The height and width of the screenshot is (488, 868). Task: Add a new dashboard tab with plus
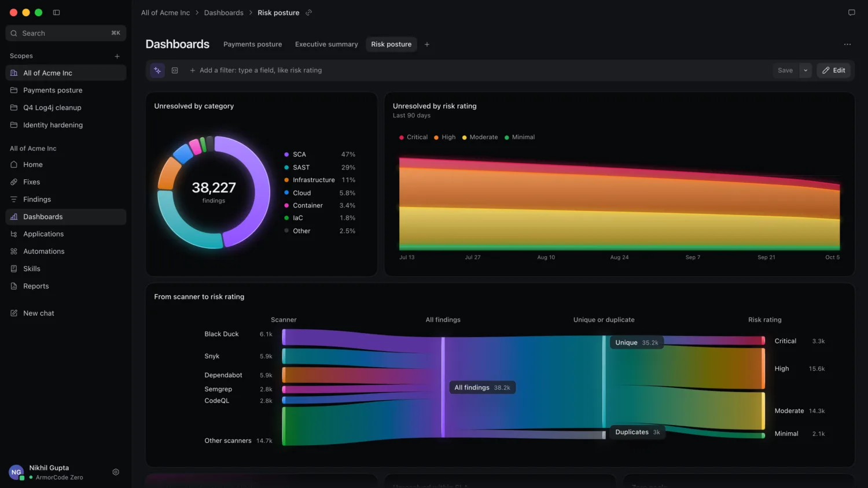(x=427, y=45)
